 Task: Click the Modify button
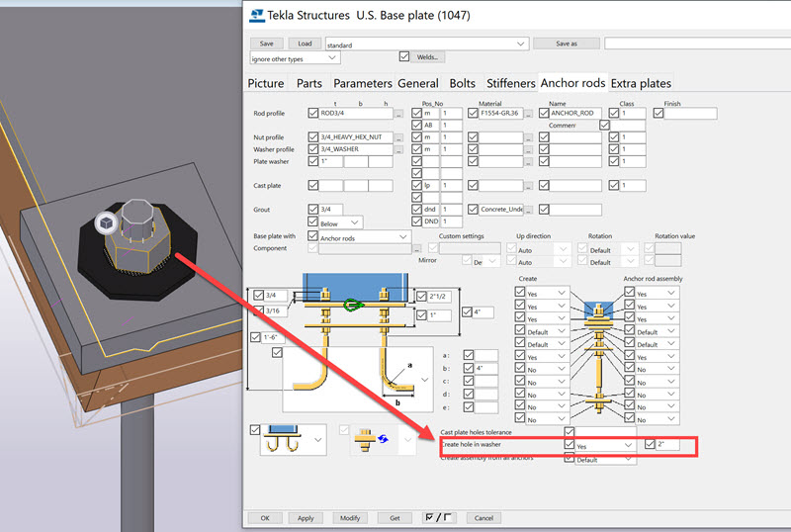[x=350, y=518]
